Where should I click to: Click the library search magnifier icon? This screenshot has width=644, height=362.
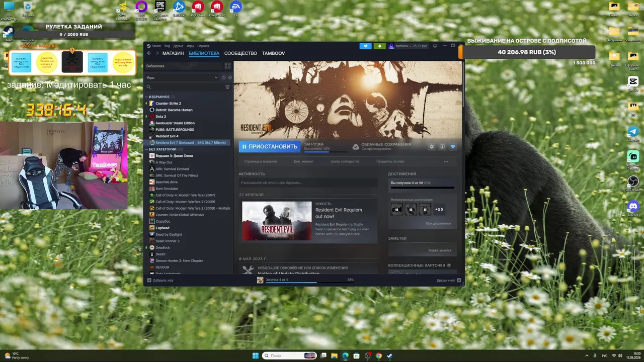[149, 87]
